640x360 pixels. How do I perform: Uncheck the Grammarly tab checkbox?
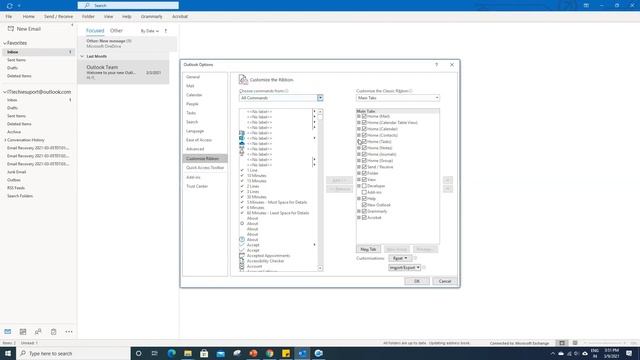coord(364,211)
